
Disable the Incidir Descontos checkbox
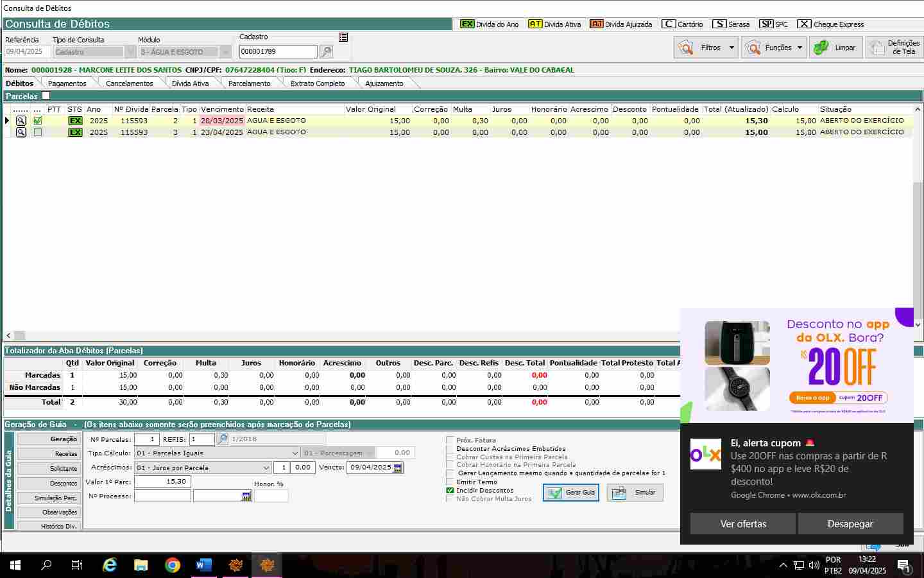tap(450, 491)
